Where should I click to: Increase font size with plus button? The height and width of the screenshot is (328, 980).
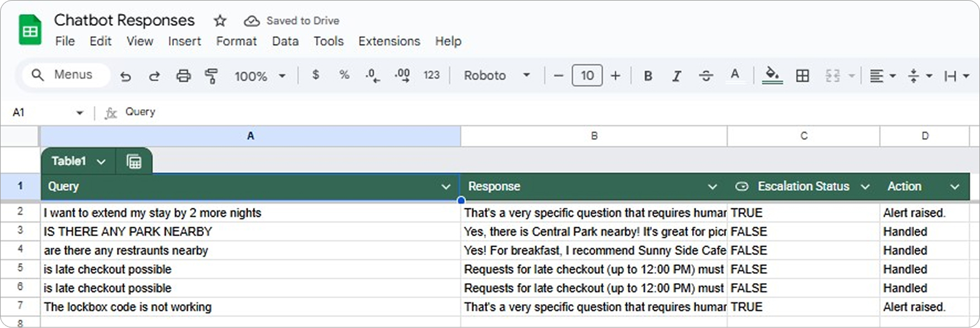(x=616, y=75)
